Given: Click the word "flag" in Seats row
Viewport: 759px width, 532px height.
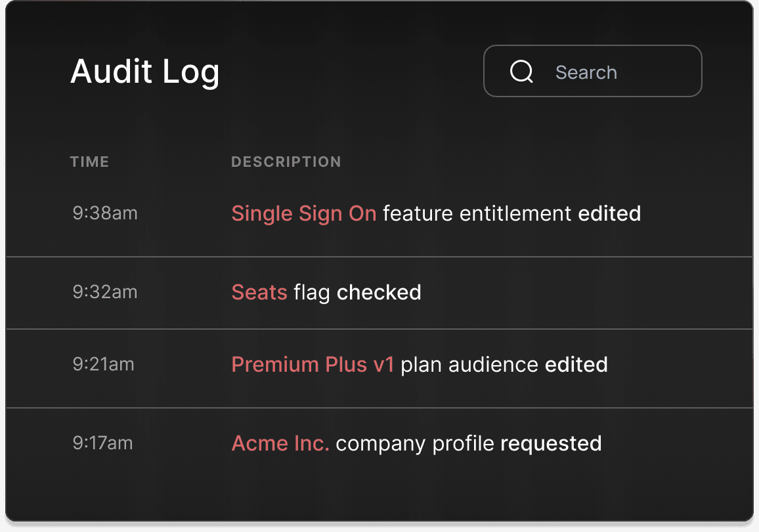Looking at the screenshot, I should coord(312,292).
